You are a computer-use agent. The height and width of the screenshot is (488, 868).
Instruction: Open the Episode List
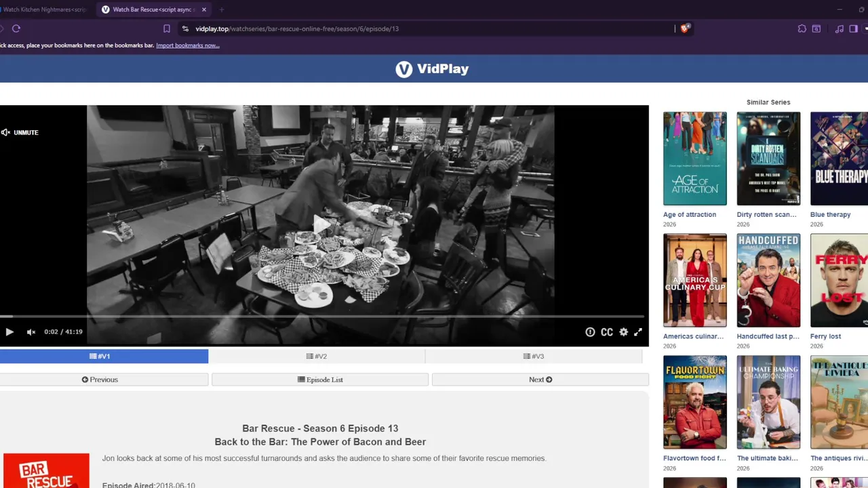tap(320, 380)
